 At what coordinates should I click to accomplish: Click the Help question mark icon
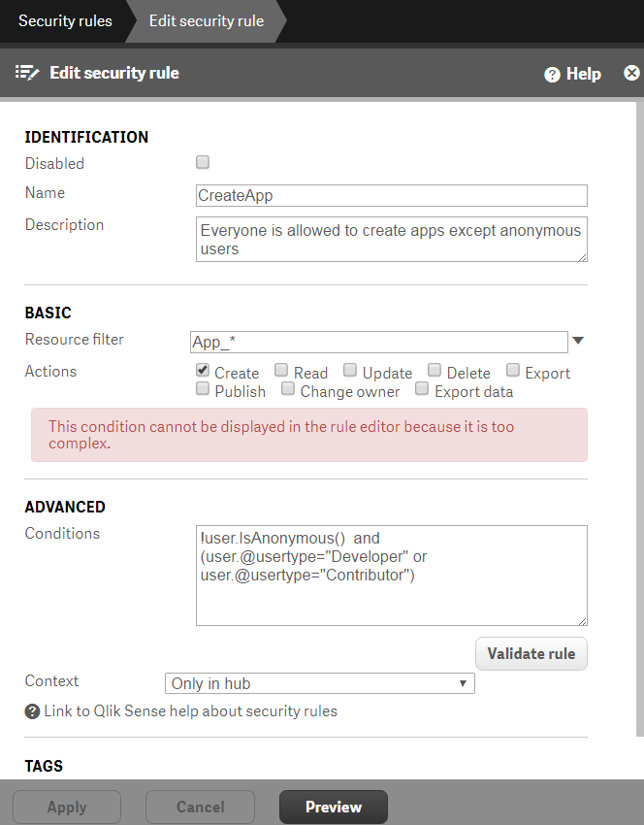click(552, 74)
